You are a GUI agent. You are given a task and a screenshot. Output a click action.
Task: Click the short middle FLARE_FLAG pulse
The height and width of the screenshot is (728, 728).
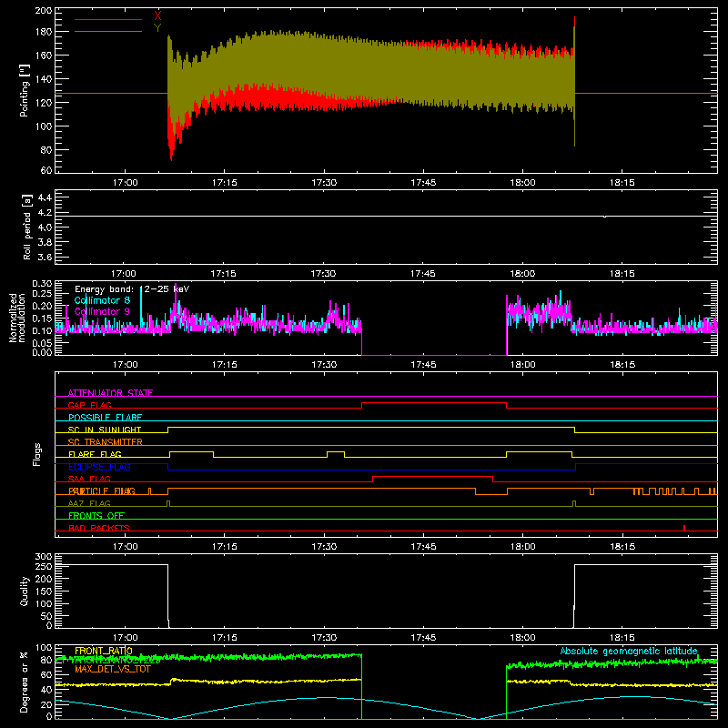click(336, 451)
